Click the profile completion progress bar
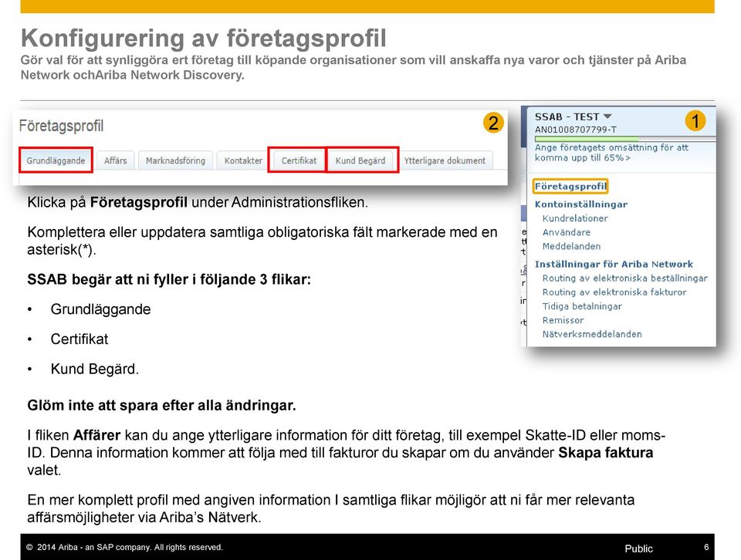This screenshot has width=741, height=560. click(624, 139)
